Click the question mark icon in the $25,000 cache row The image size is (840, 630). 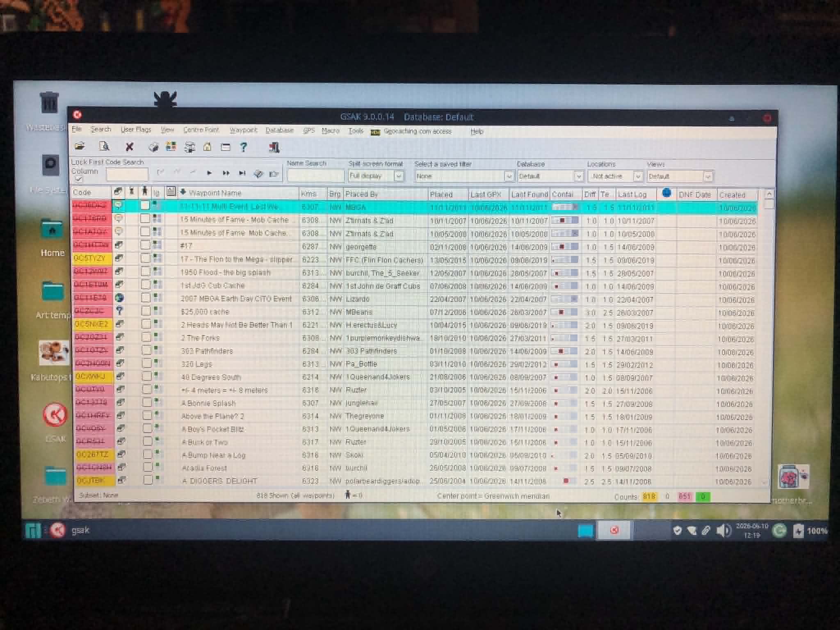[119, 311]
